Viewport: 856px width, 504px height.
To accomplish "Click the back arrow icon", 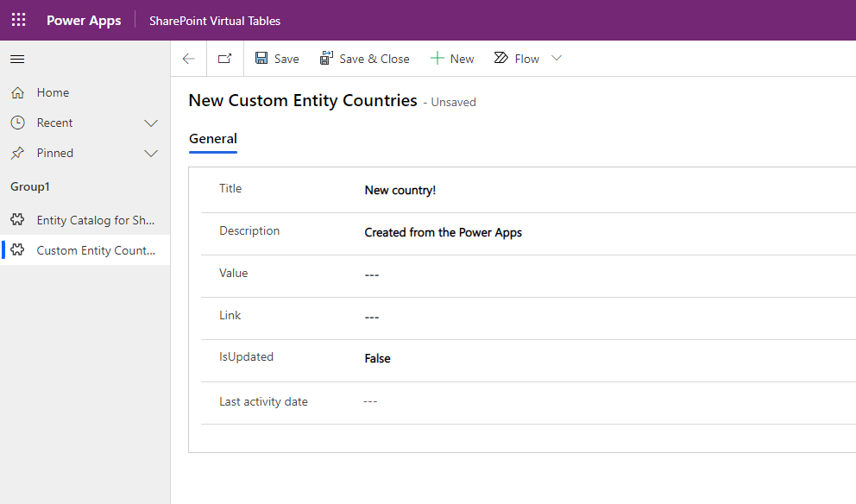I will click(x=188, y=59).
